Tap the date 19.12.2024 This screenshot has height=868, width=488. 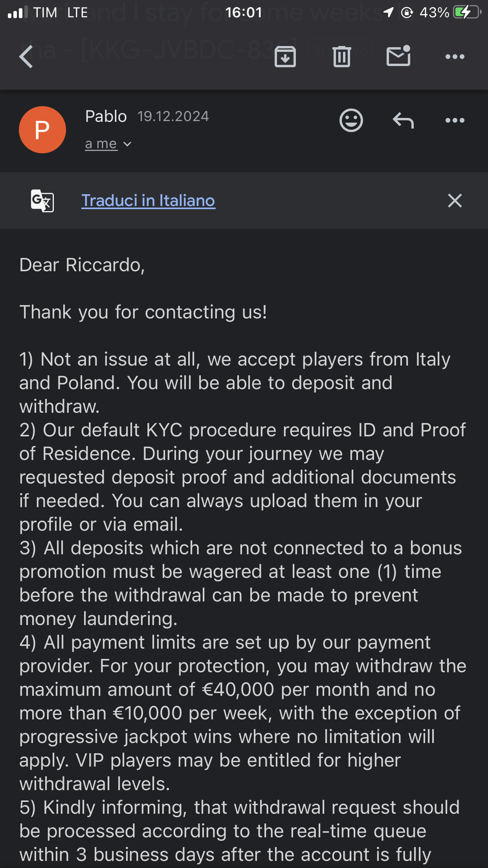pos(173,116)
